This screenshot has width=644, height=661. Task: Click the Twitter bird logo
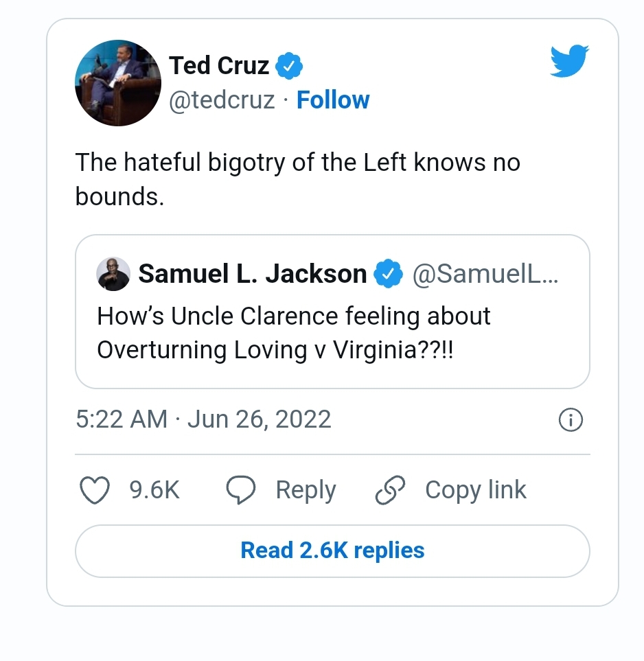click(569, 62)
